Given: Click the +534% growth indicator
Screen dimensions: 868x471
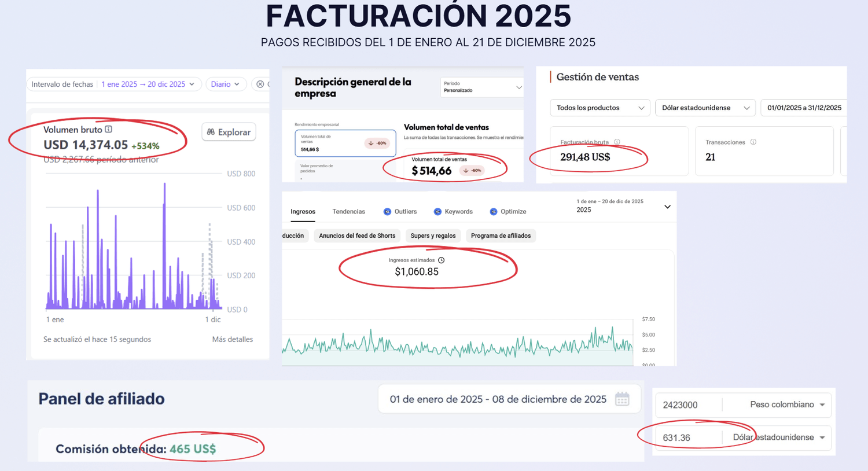Looking at the screenshot, I should (x=145, y=146).
